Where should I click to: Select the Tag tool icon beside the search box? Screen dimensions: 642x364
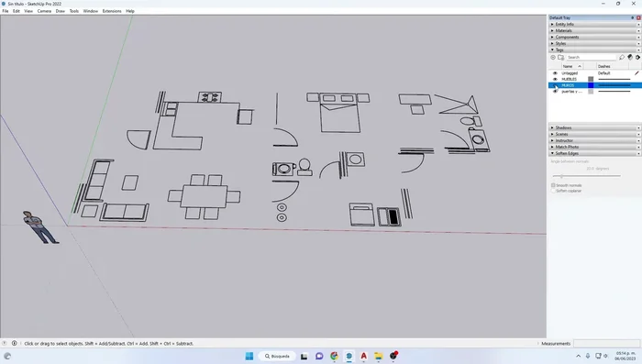[x=622, y=58]
